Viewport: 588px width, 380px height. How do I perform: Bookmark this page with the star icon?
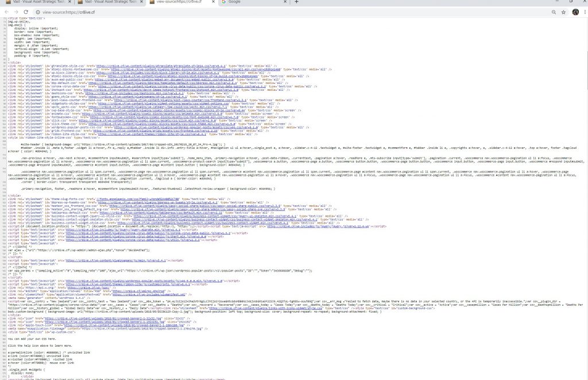[564, 11]
